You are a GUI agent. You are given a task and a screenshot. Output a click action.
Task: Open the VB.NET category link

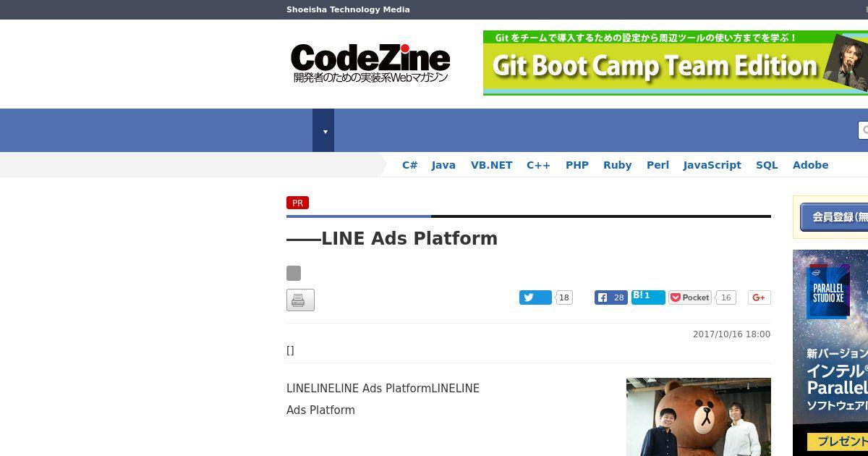[x=492, y=165]
